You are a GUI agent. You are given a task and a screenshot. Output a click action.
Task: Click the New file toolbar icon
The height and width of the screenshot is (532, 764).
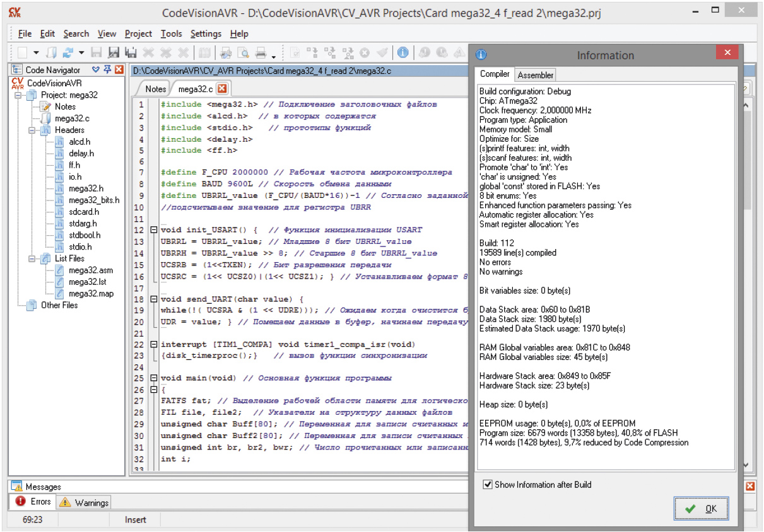tap(23, 53)
